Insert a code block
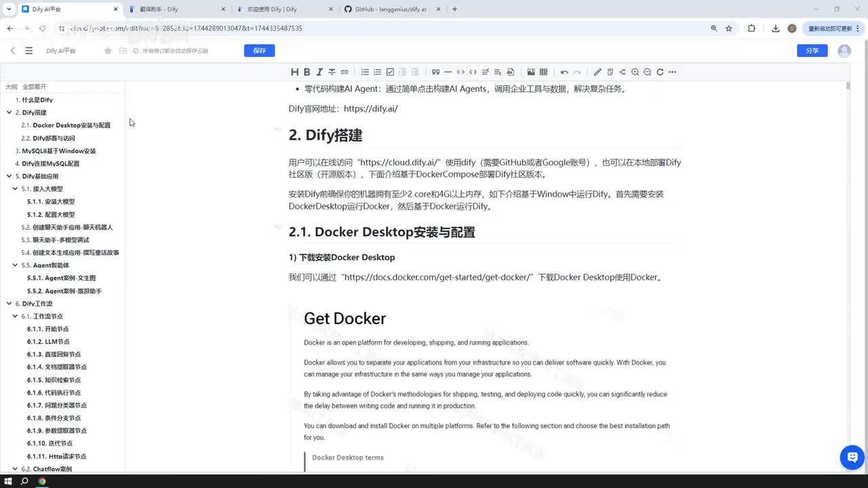 [x=460, y=72]
